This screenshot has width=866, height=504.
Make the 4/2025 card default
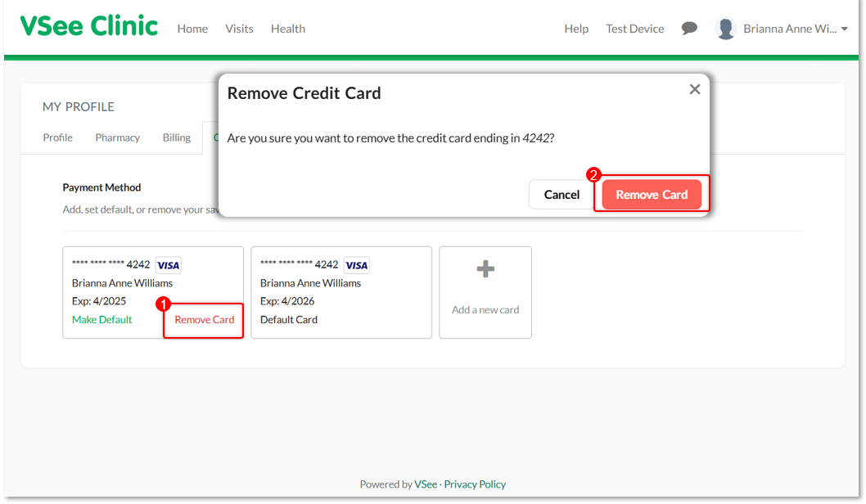tap(101, 320)
